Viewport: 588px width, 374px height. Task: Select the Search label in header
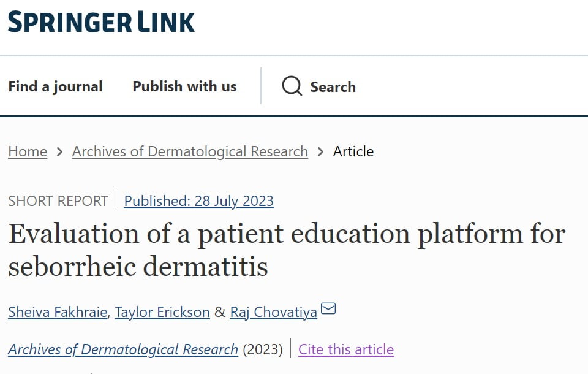pyautogui.click(x=333, y=86)
